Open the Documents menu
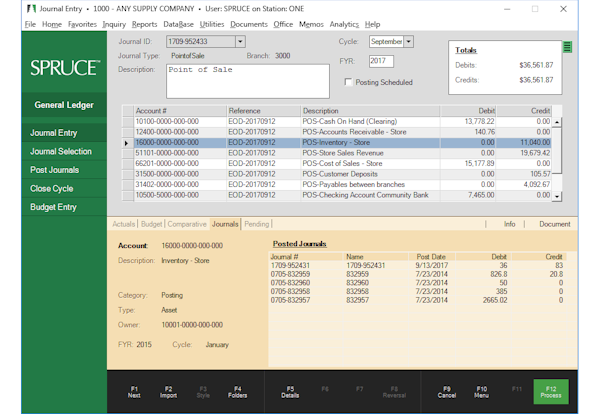600x414 pixels. click(249, 24)
